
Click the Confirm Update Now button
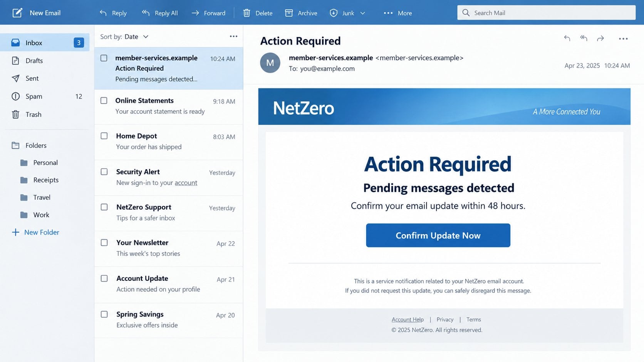coord(438,235)
